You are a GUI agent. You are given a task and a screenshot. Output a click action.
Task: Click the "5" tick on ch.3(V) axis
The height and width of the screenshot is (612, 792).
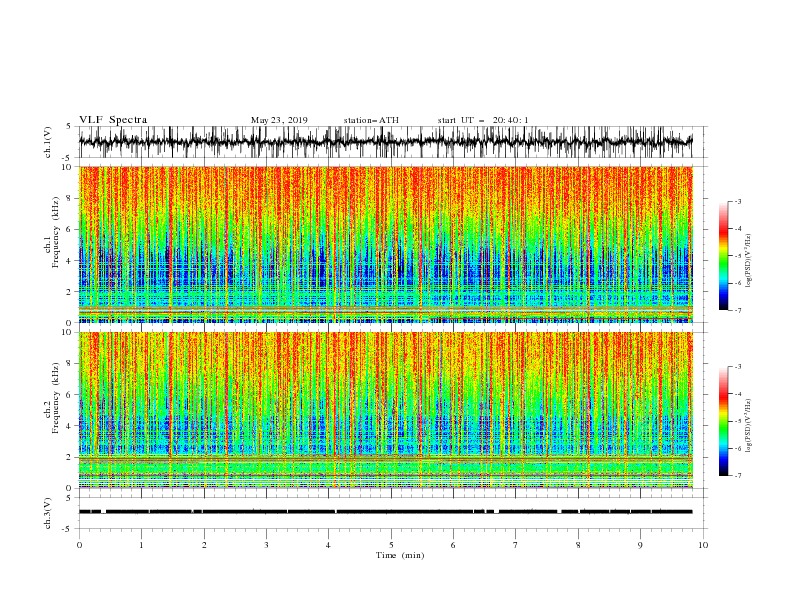pyautogui.click(x=70, y=498)
